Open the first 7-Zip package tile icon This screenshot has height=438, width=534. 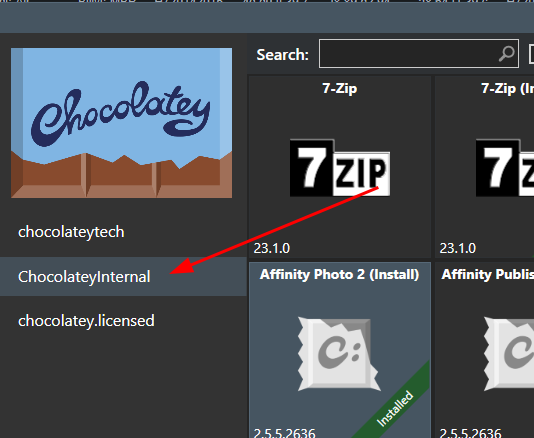coord(340,168)
